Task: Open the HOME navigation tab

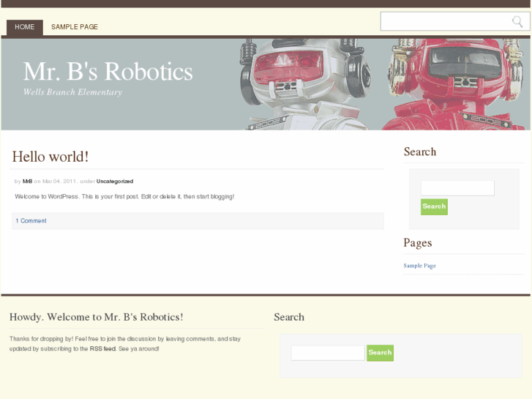Action: (25, 27)
